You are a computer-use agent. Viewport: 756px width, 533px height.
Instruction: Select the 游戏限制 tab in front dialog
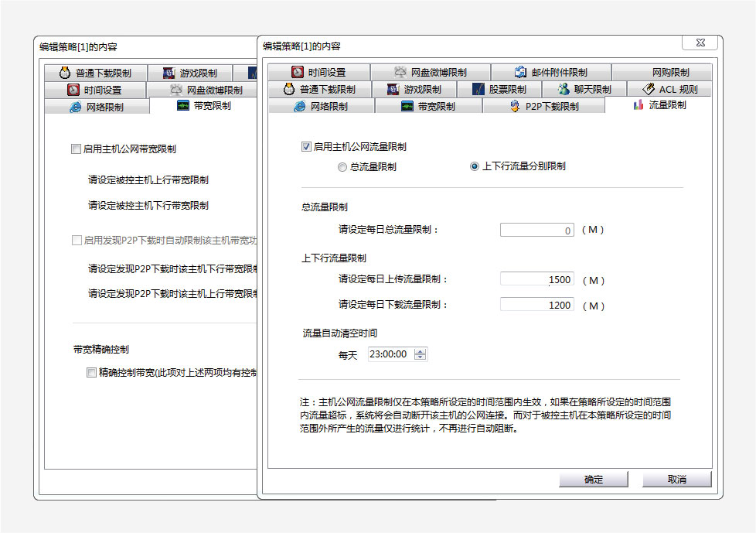(414, 89)
